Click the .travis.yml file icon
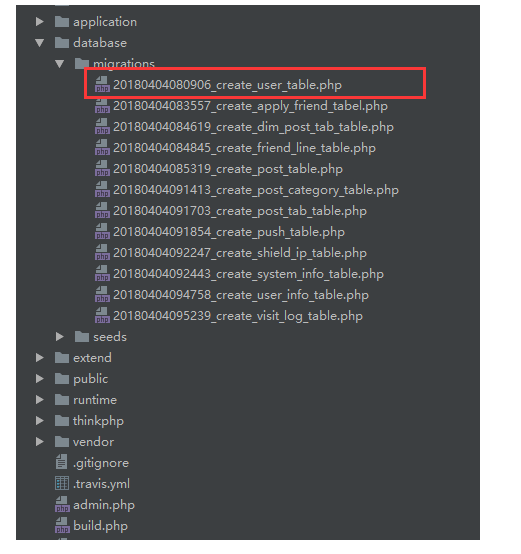Image resolution: width=521 pixels, height=554 pixels. (x=62, y=483)
